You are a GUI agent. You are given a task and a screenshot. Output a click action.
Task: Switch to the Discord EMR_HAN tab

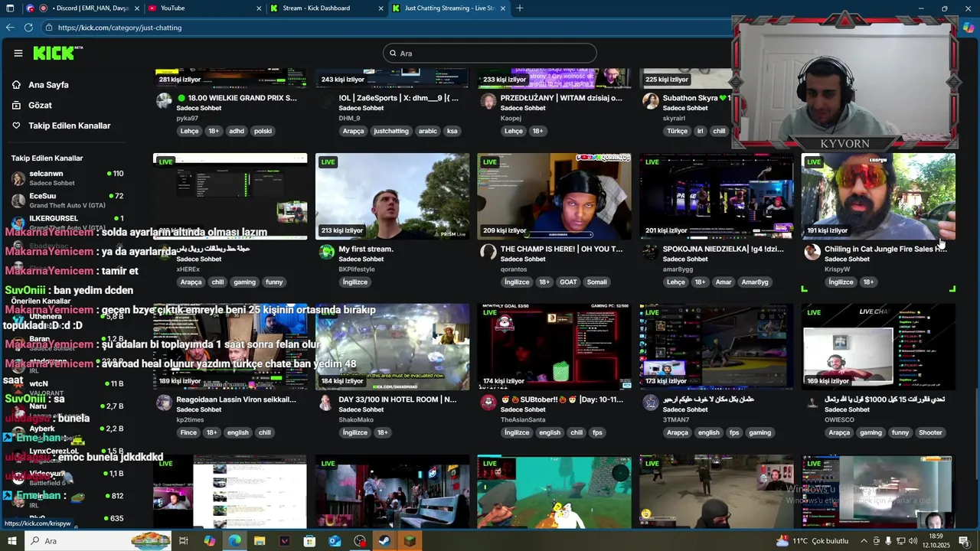(x=84, y=8)
